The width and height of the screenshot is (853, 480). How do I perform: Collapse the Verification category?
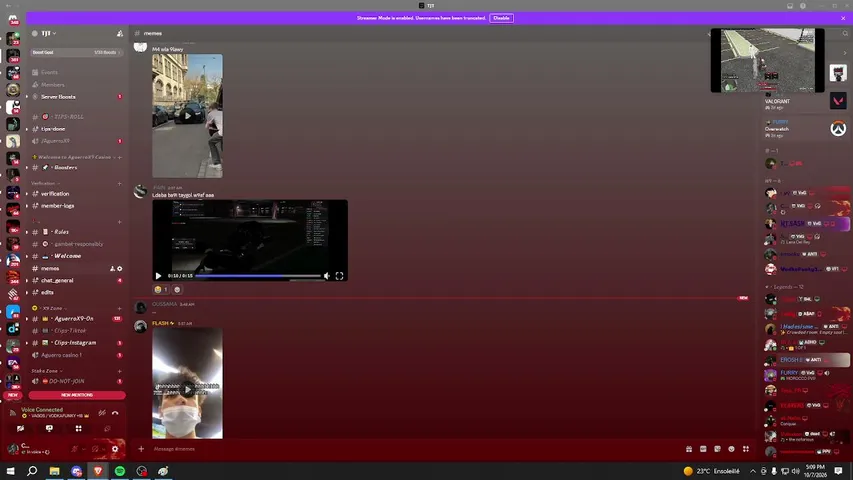44,183
